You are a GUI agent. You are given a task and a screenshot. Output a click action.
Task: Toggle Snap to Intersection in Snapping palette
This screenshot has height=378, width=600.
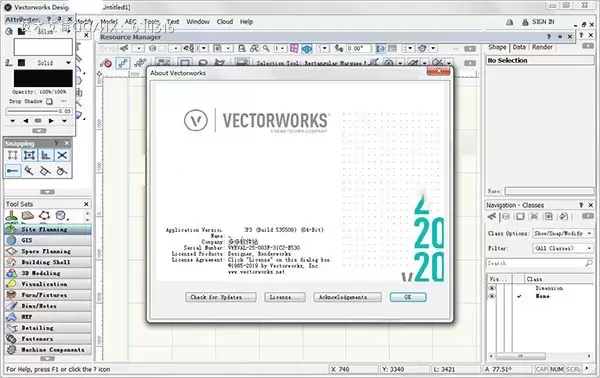click(62, 155)
